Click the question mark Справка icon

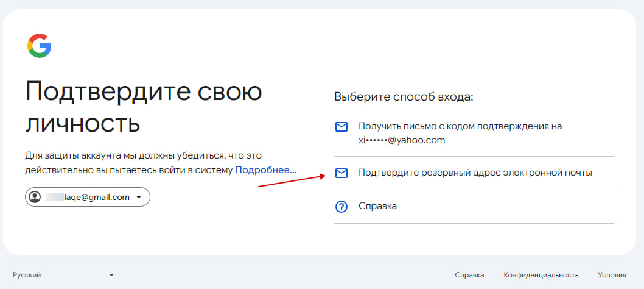341,207
